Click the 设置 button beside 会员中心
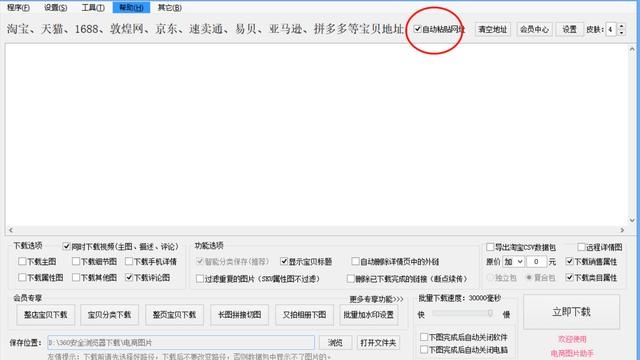The image size is (640, 360). pyautogui.click(x=569, y=29)
